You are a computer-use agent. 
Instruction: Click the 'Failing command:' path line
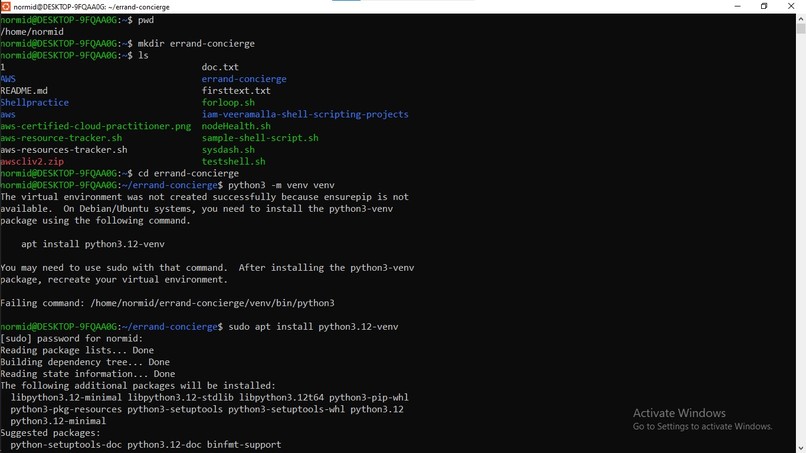(168, 303)
